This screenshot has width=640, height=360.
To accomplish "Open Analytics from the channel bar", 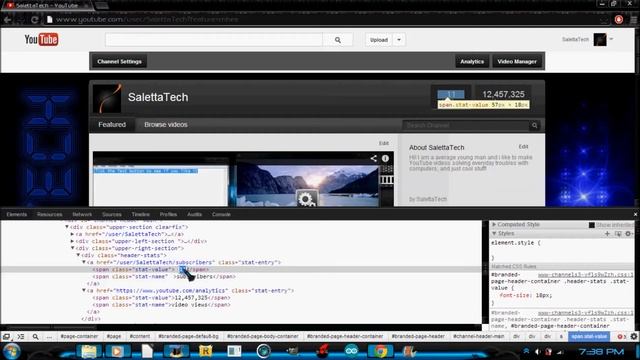I will pyautogui.click(x=472, y=62).
